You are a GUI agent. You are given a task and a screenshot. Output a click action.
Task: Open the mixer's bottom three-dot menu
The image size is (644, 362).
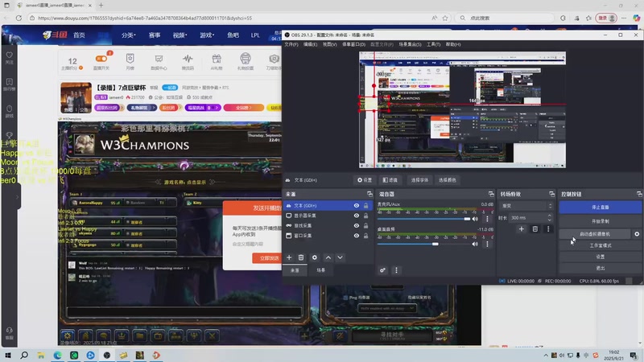(x=396, y=270)
